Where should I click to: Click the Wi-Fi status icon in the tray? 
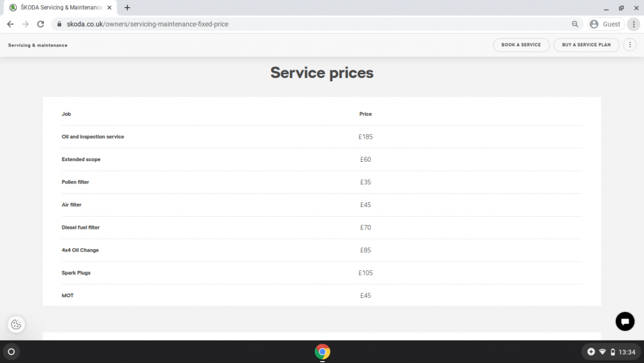tap(602, 352)
